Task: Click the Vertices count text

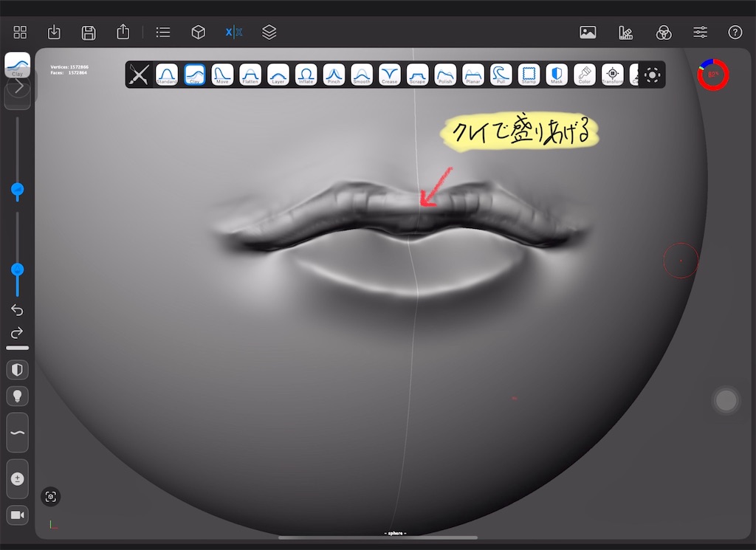Action: pyautogui.click(x=69, y=67)
